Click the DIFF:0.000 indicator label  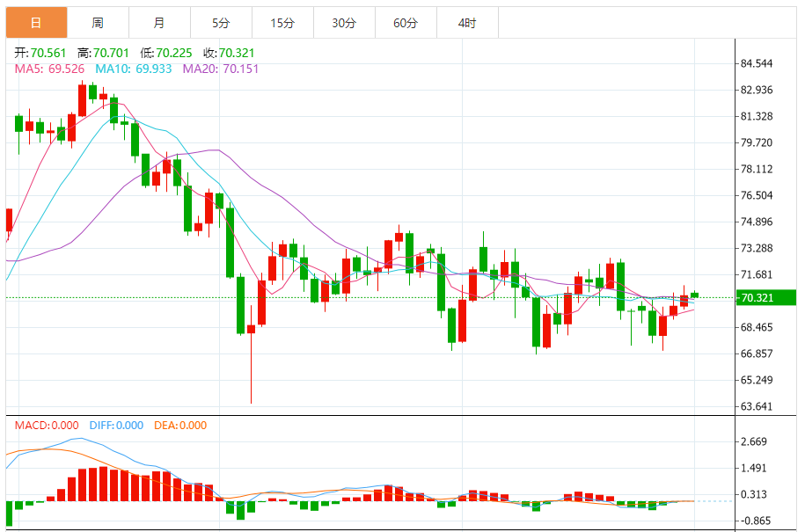(116, 426)
